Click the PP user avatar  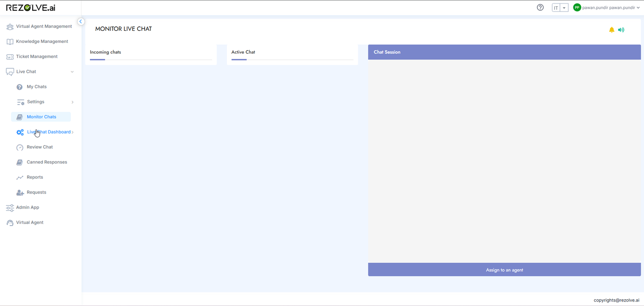point(577,8)
